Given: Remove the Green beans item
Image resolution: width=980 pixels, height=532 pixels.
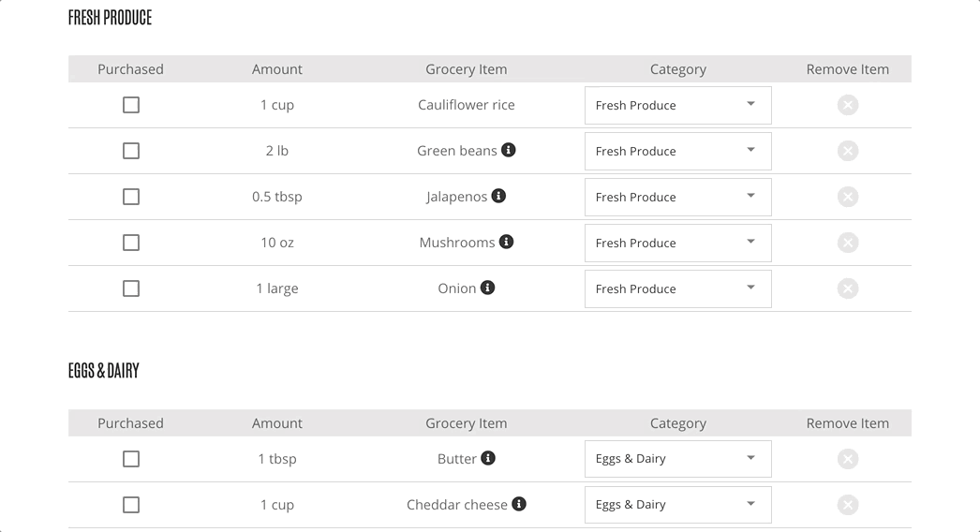Looking at the screenshot, I should pos(847,151).
